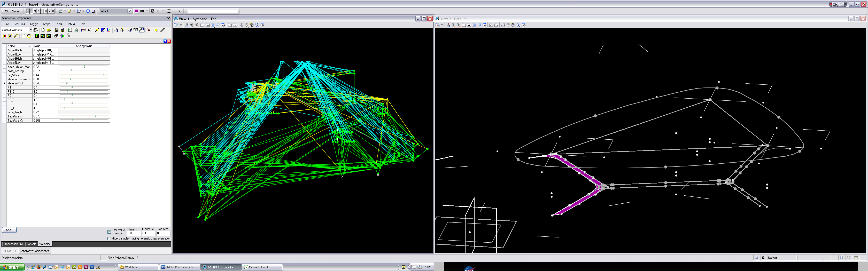Click Zoom In magnifier in View 2
Screen dimensions: 868x271
tap(453, 25)
